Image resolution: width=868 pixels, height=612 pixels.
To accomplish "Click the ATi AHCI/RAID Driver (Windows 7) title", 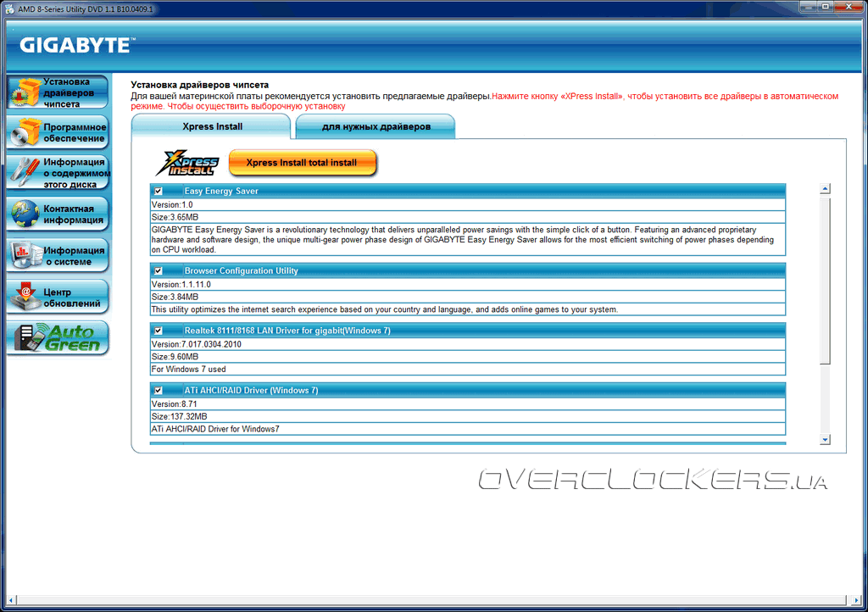I will click(x=251, y=390).
